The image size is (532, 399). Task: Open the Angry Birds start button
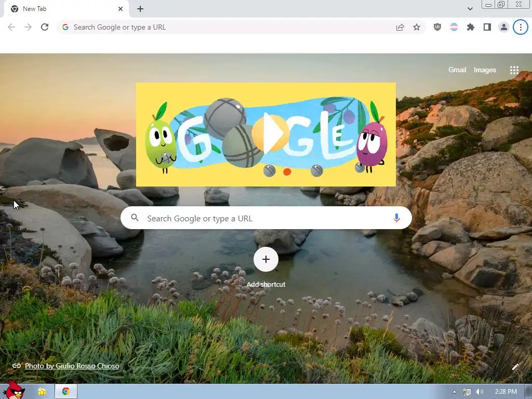pyautogui.click(x=14, y=390)
